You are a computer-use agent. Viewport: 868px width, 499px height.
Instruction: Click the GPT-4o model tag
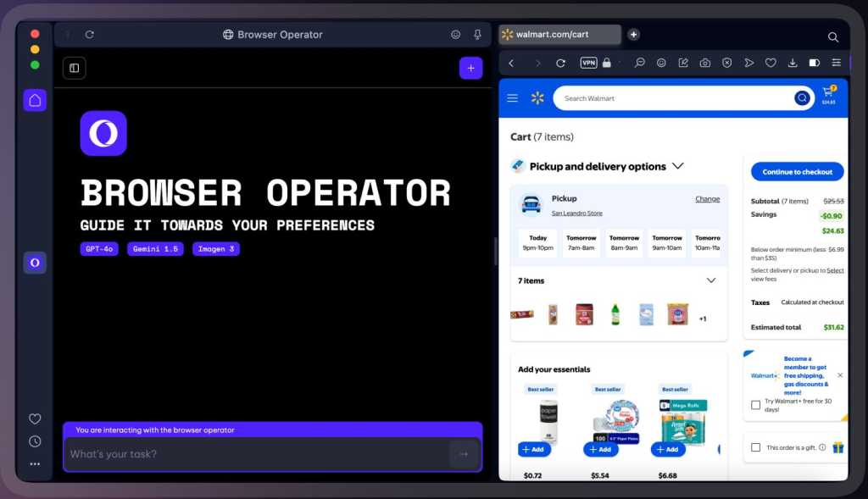click(x=99, y=248)
